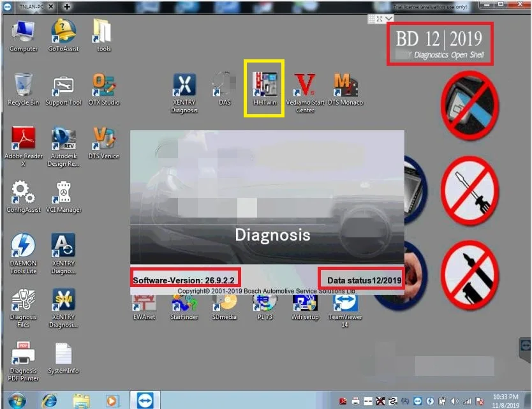Open Windows Explorer from taskbar
Screen dimensions: 532x409
[81, 401]
